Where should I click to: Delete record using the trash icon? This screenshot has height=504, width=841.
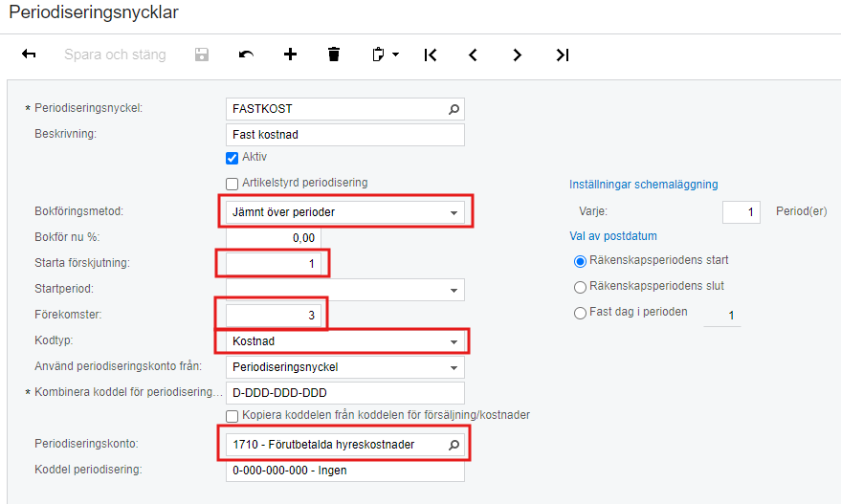pyautogui.click(x=334, y=55)
